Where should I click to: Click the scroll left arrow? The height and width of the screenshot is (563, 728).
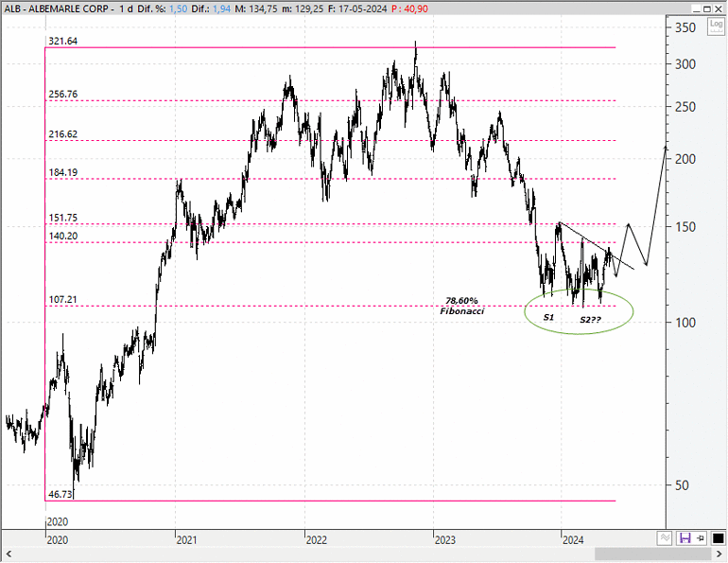tap(9, 554)
